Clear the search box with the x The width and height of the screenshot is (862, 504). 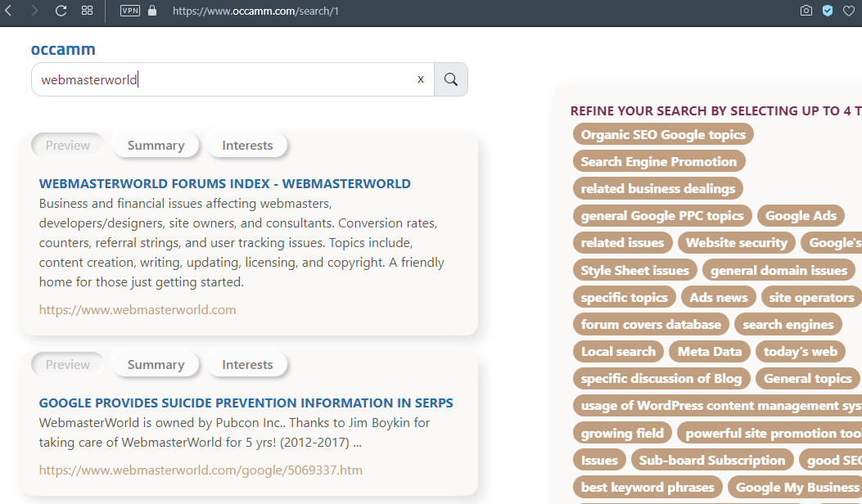(421, 79)
